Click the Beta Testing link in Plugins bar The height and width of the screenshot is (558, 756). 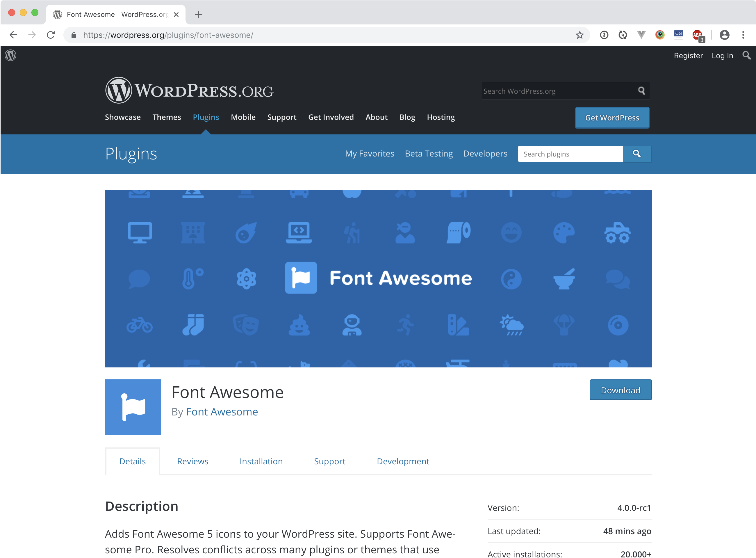(429, 153)
